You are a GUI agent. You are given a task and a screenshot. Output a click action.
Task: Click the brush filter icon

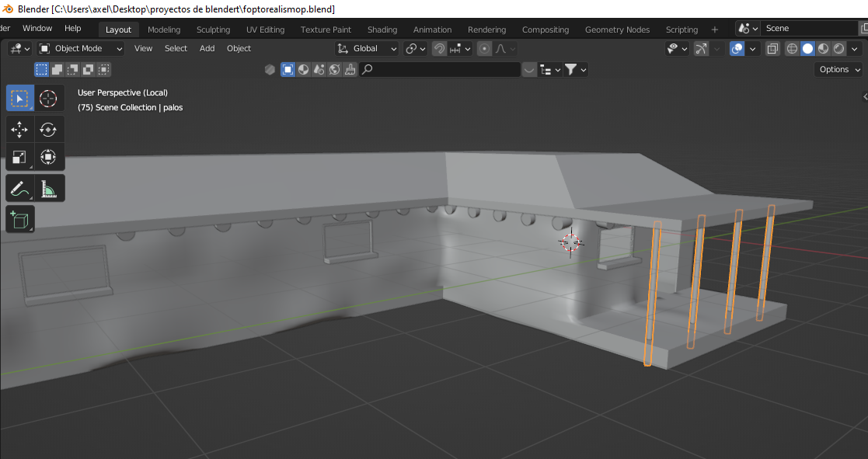350,69
